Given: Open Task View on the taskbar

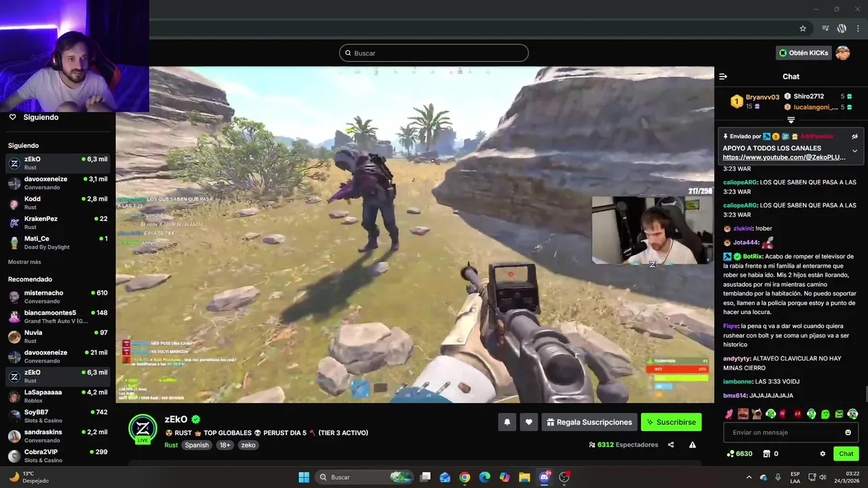Looking at the screenshot, I should [x=425, y=477].
